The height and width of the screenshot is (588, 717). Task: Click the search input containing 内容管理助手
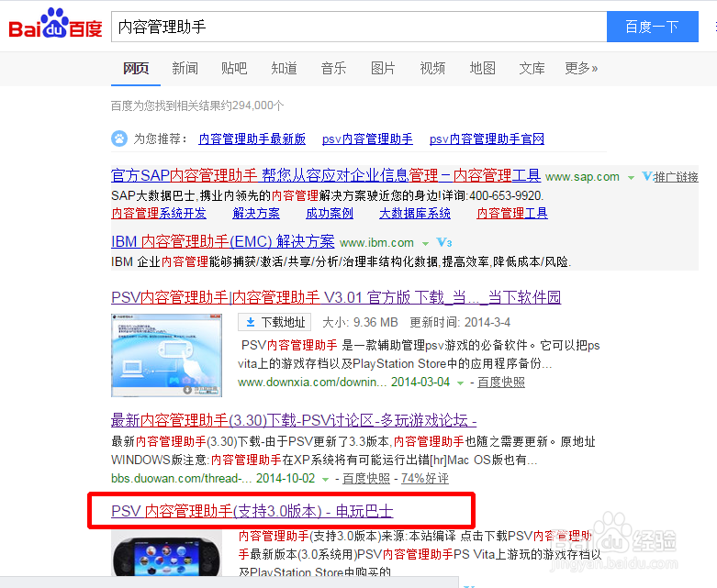tap(359, 27)
